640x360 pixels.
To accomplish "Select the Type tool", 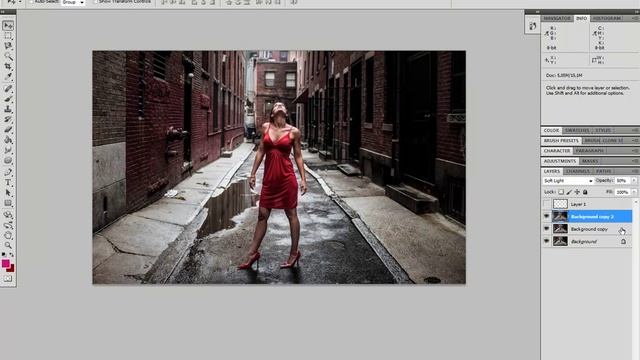I will [8, 182].
